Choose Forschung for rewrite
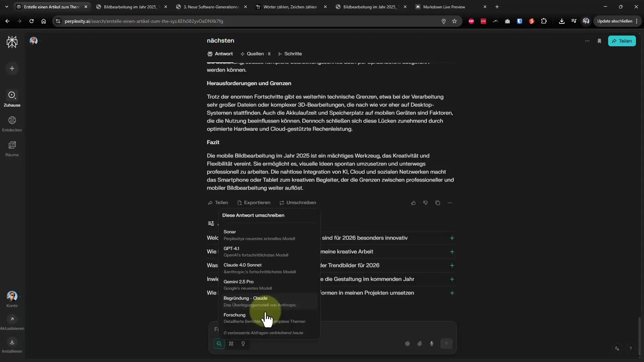The height and width of the screenshot is (362, 644). (x=268, y=318)
